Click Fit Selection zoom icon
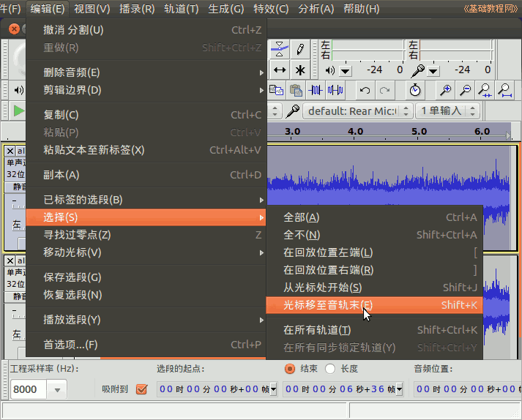Viewport: 522px width, 420px height. (485, 90)
